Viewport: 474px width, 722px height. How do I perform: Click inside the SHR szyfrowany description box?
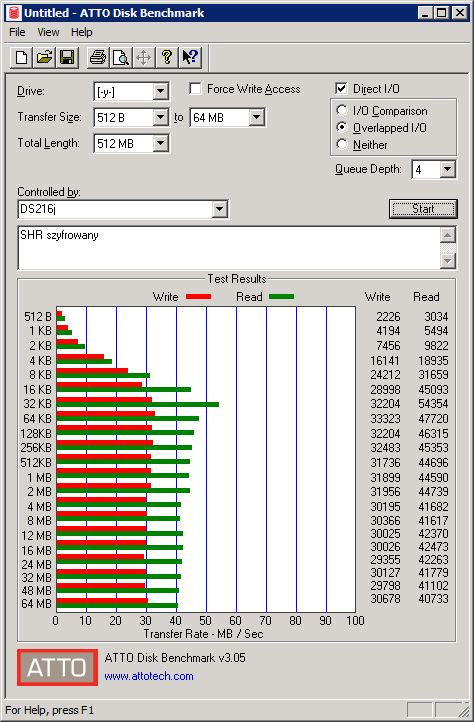(x=229, y=248)
